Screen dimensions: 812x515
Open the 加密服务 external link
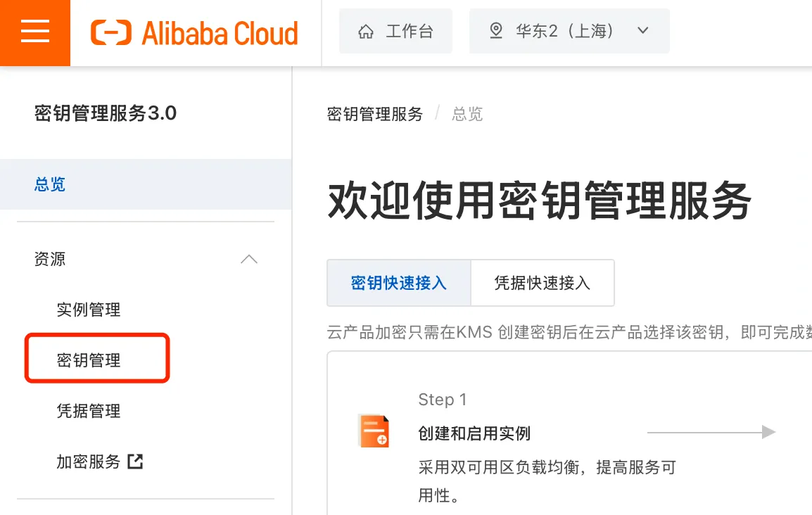coord(89,462)
